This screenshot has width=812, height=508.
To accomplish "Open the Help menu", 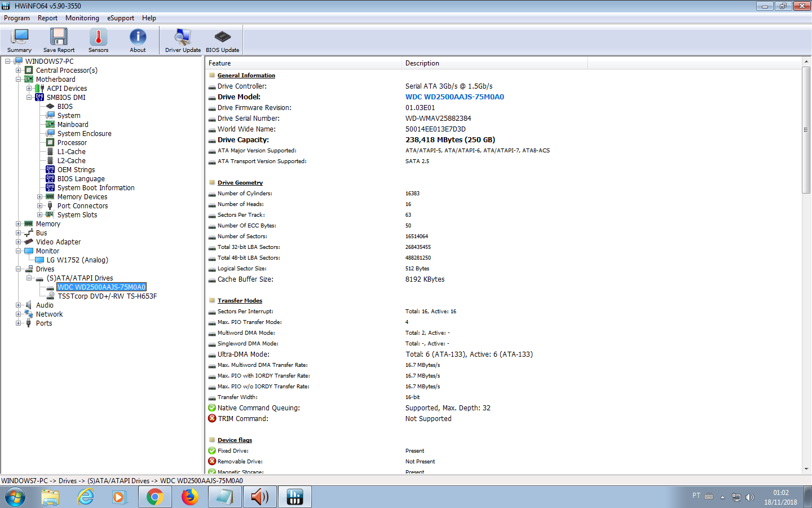I will coord(149,18).
